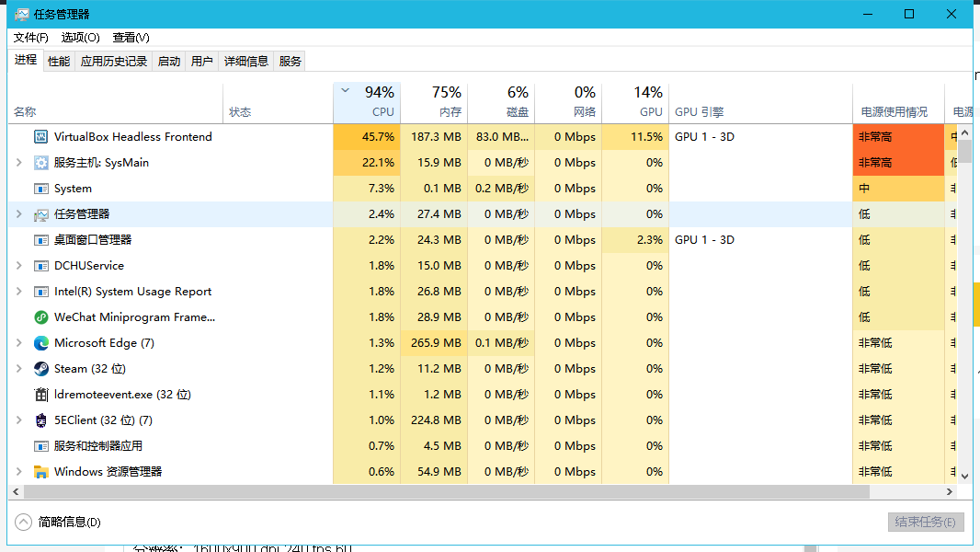
Task: Click the WeChat Miniprogram Framework icon
Action: [x=40, y=317]
